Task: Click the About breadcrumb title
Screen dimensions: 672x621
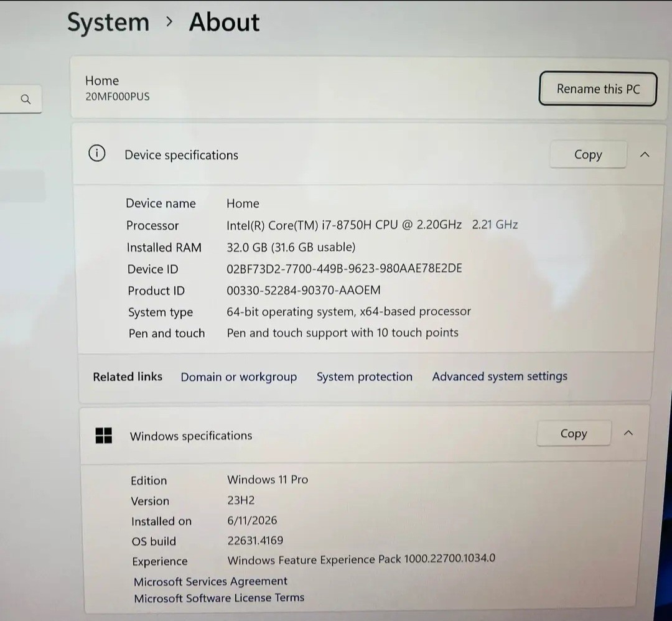Action: click(x=224, y=22)
